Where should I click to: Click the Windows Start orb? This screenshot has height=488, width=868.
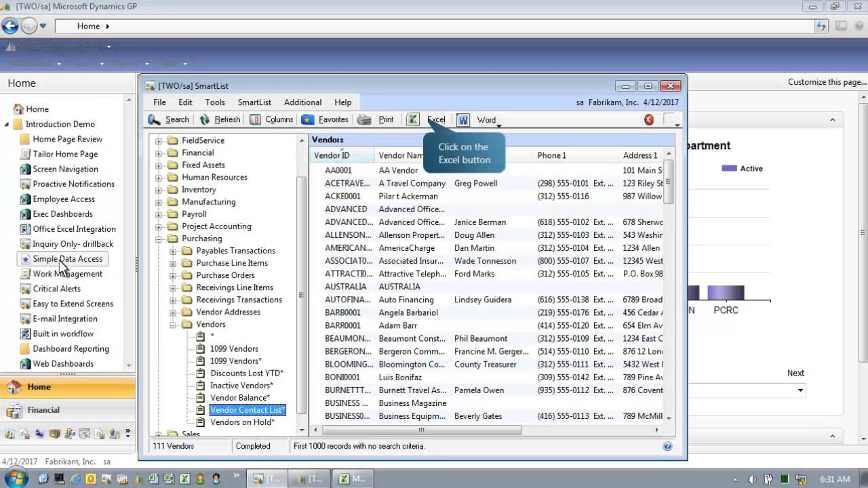(15, 479)
